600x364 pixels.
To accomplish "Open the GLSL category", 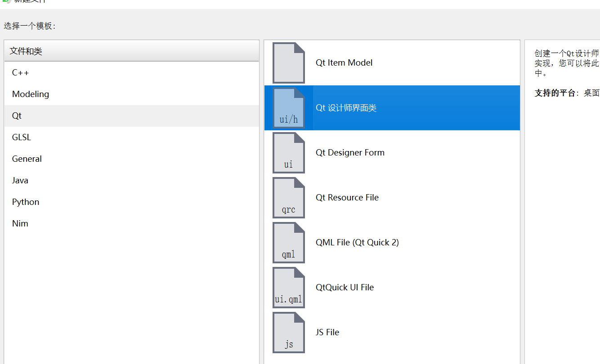I will pos(132,138).
